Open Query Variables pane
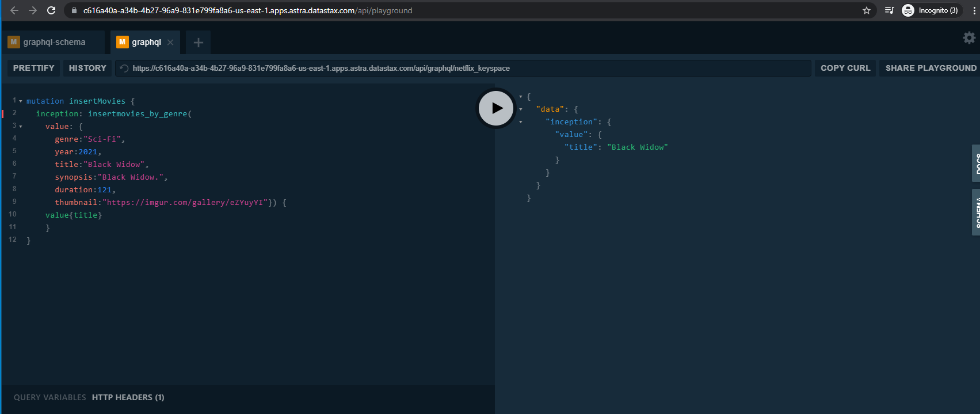Screen dimensions: 980x414 pyautogui.click(x=50, y=397)
